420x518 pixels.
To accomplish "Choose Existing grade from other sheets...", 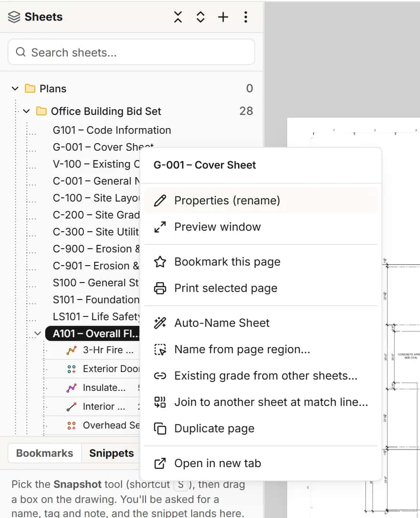I will 261,376.
